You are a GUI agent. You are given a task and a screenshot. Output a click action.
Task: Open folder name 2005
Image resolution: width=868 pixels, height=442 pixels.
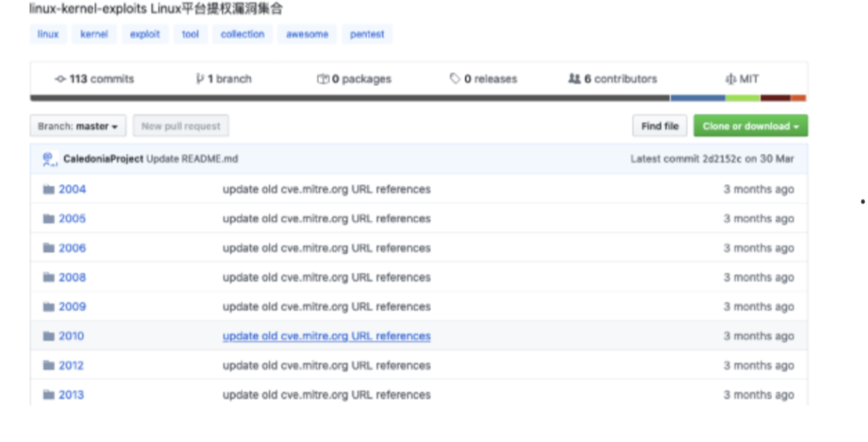pyautogui.click(x=72, y=219)
